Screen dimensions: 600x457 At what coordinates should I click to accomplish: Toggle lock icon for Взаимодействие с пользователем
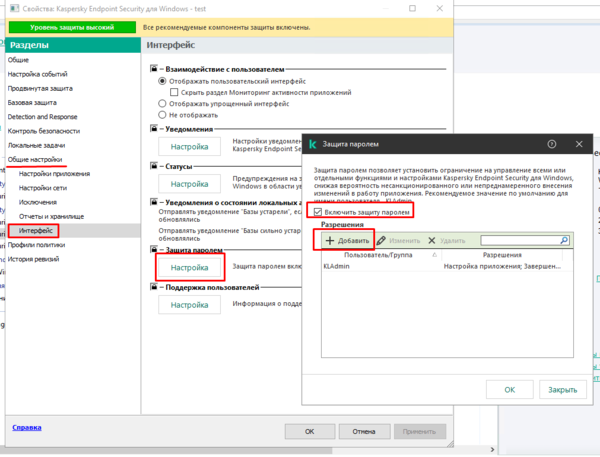pyautogui.click(x=154, y=69)
